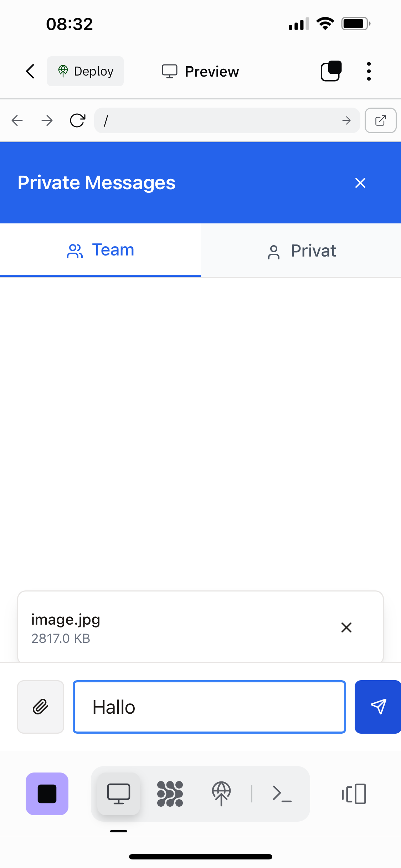Close the Private Messages panel
The width and height of the screenshot is (401, 868).
point(360,183)
